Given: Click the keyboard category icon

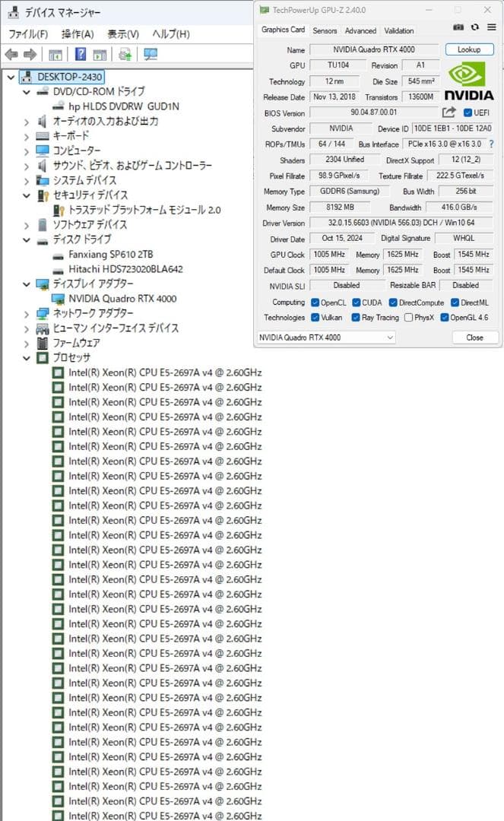Looking at the screenshot, I should (43, 136).
